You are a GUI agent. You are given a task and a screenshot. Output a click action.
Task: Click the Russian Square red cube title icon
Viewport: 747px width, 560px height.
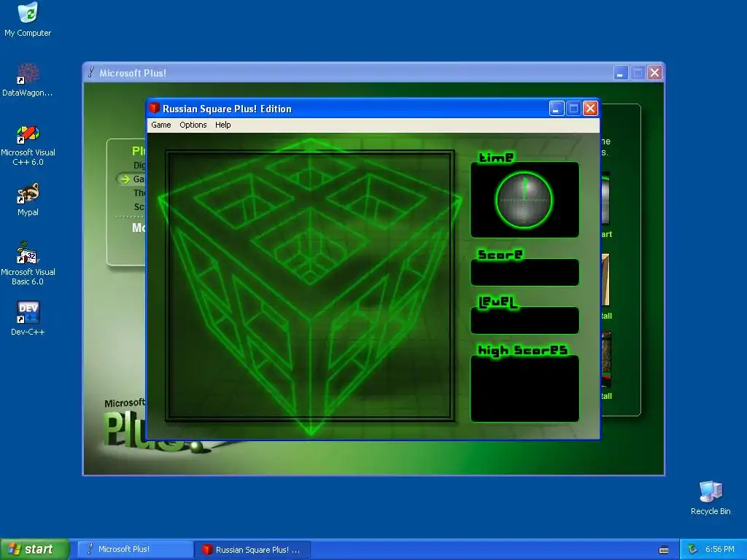(x=154, y=108)
